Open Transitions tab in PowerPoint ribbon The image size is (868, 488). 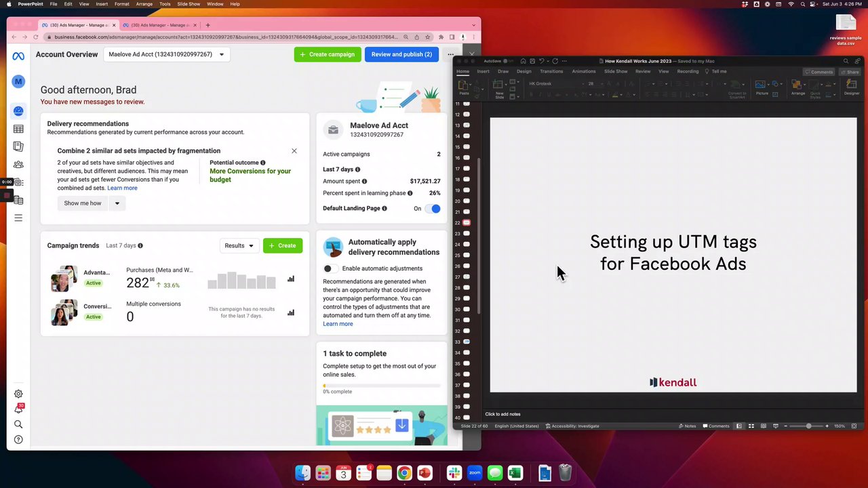pyautogui.click(x=551, y=71)
